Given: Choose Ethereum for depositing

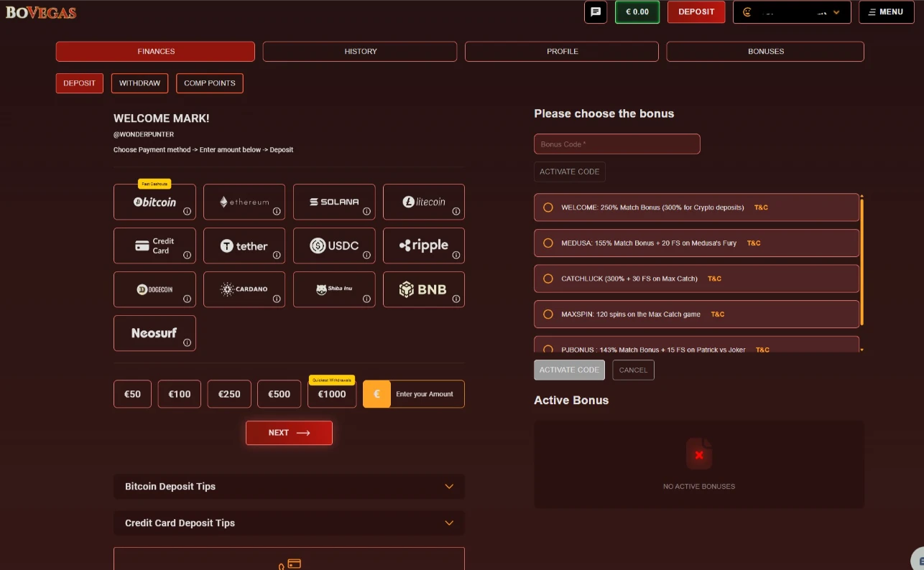Looking at the screenshot, I should pos(244,202).
